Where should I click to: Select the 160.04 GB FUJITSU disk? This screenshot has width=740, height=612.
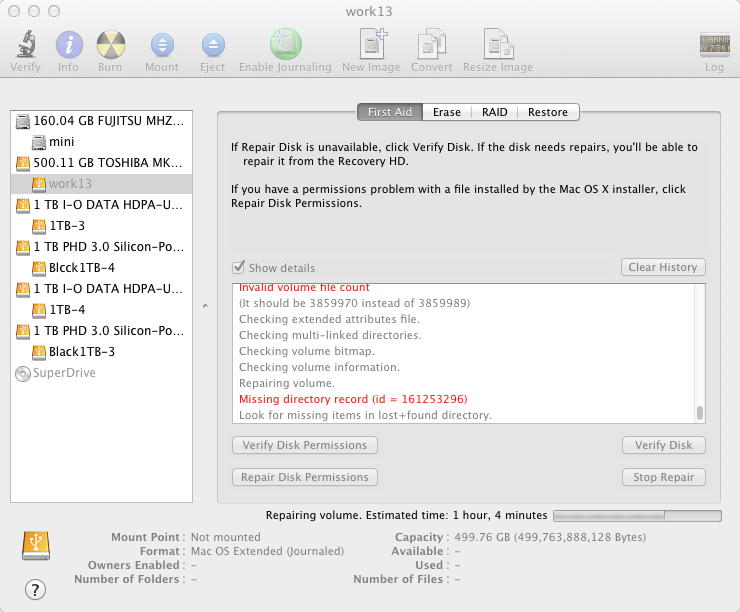pyautogui.click(x=101, y=121)
